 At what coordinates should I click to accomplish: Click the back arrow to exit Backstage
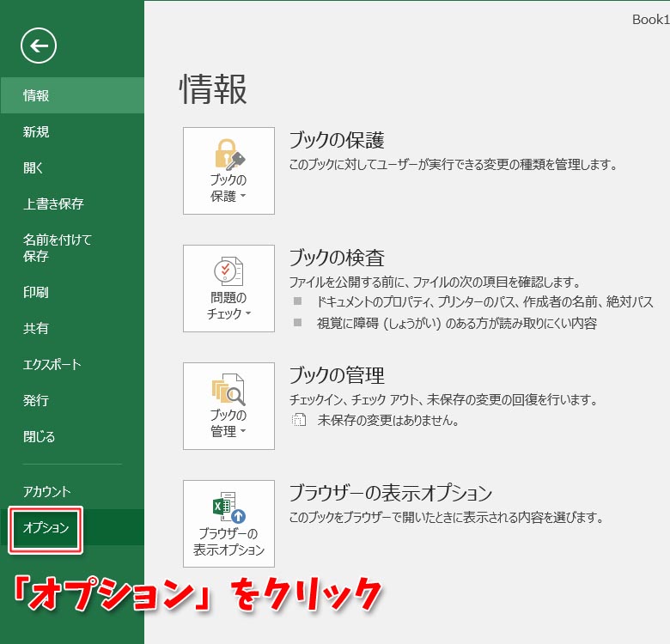coord(39,46)
